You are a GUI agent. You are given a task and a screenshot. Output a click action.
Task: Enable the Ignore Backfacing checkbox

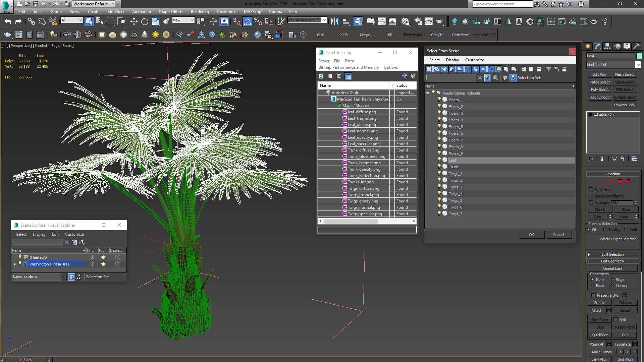pyautogui.click(x=591, y=196)
